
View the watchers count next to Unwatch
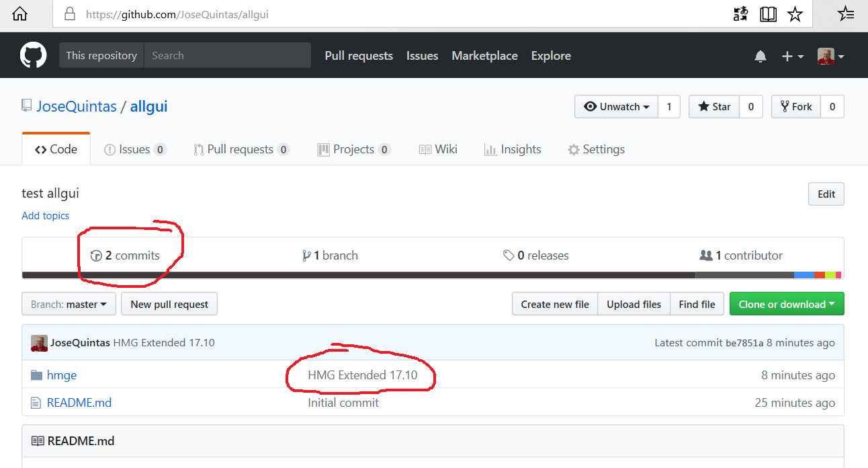click(x=668, y=106)
